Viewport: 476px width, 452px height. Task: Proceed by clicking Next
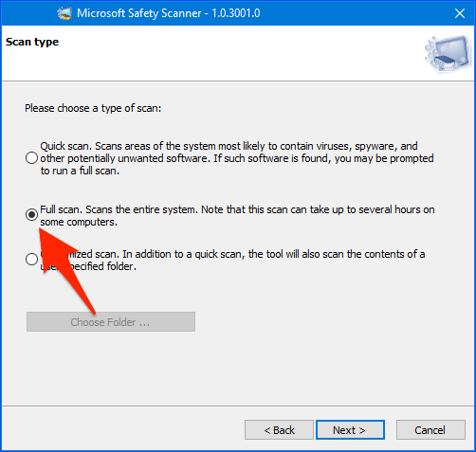coord(350,430)
